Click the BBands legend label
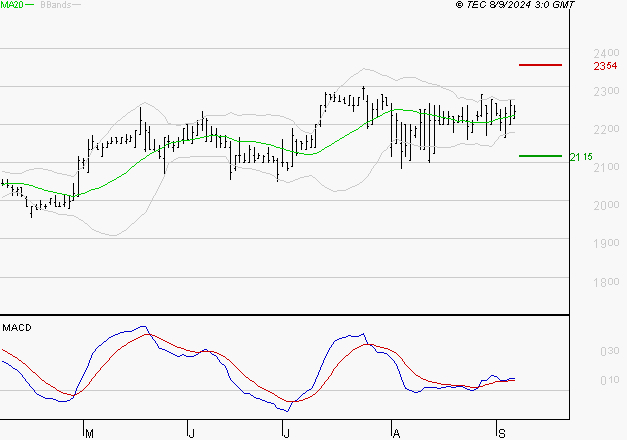Image resolution: width=627 pixels, height=440 pixels. [x=56, y=5]
